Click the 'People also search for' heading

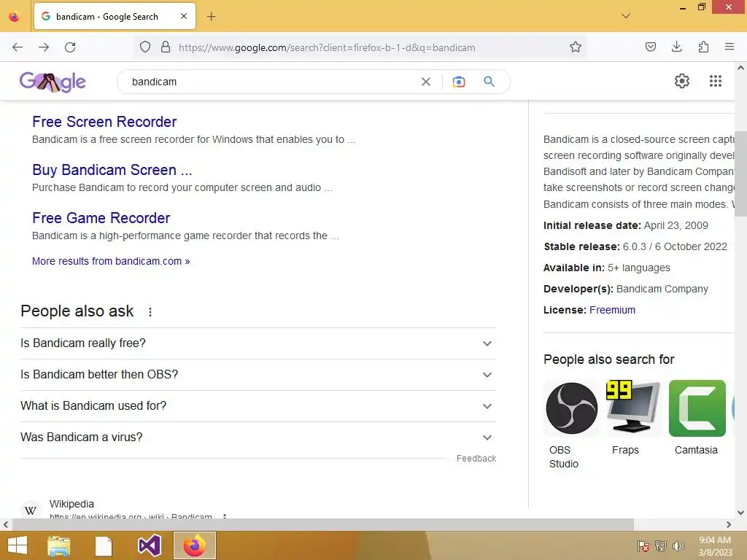click(x=609, y=359)
